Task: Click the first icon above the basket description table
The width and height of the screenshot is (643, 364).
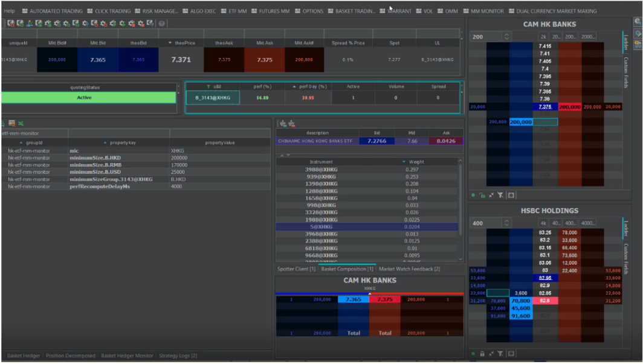Action: click(282, 124)
